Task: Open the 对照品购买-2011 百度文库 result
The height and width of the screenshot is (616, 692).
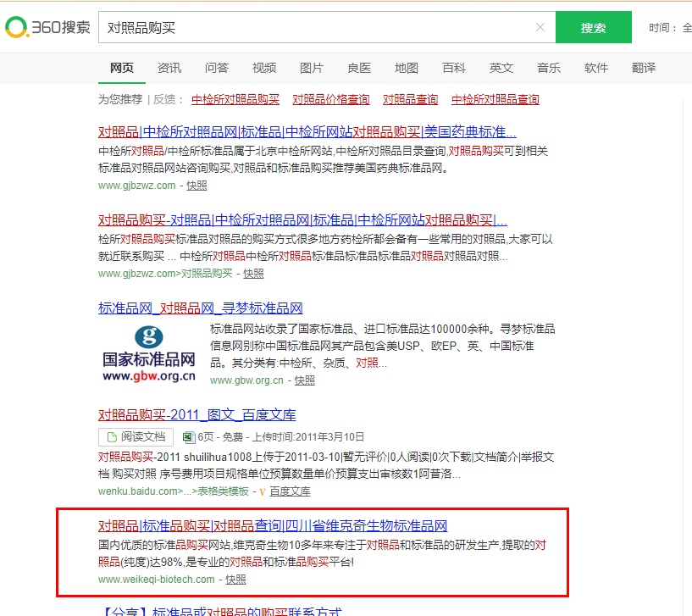Action: (x=197, y=414)
